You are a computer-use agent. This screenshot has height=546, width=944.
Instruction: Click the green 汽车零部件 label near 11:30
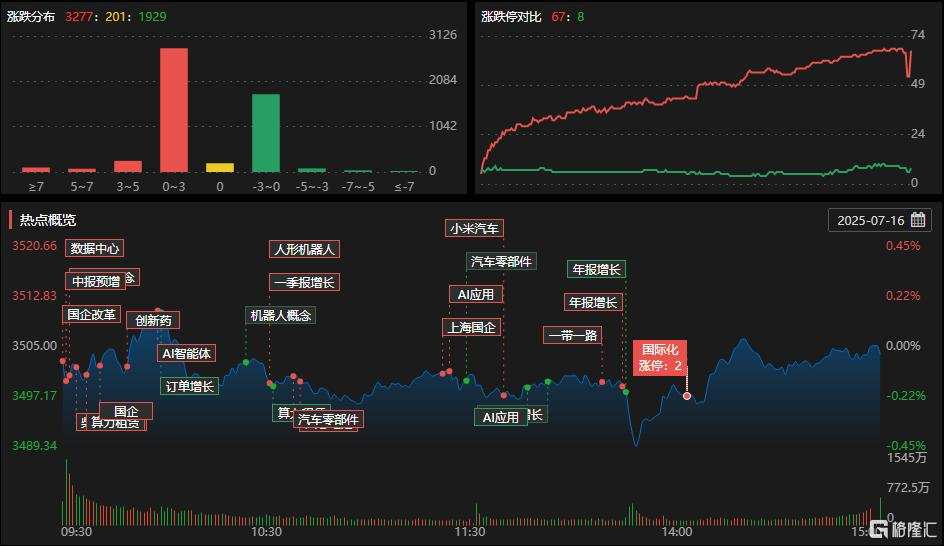click(501, 261)
